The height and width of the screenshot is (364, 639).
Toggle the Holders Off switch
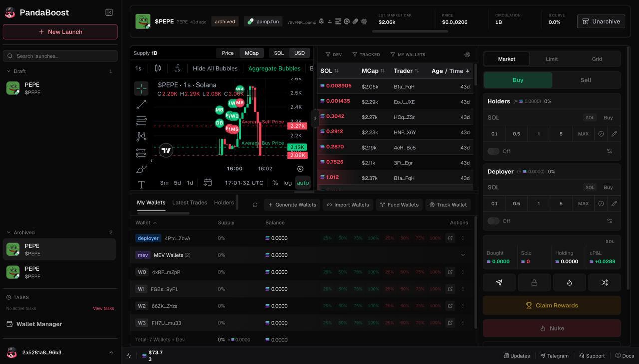[x=493, y=151]
